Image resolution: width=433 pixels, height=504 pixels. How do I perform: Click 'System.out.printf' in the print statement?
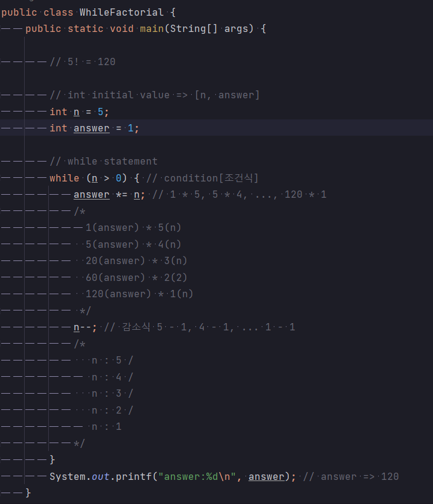[x=101, y=477]
